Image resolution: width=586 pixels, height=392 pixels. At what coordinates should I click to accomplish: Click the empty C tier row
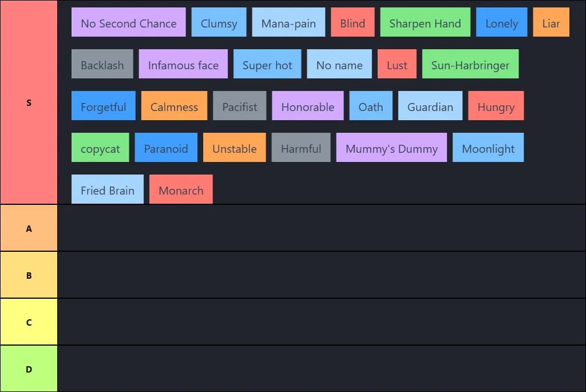pos(321,322)
